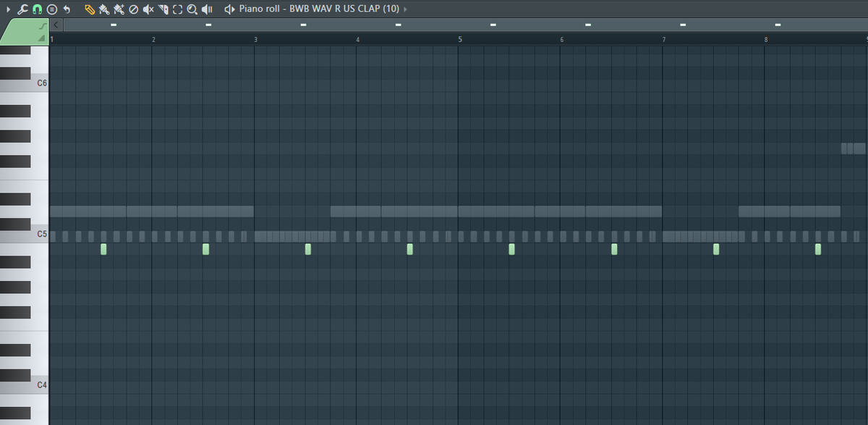868x425 pixels.
Task: Open the wrench tools menu
Action: coord(22,9)
